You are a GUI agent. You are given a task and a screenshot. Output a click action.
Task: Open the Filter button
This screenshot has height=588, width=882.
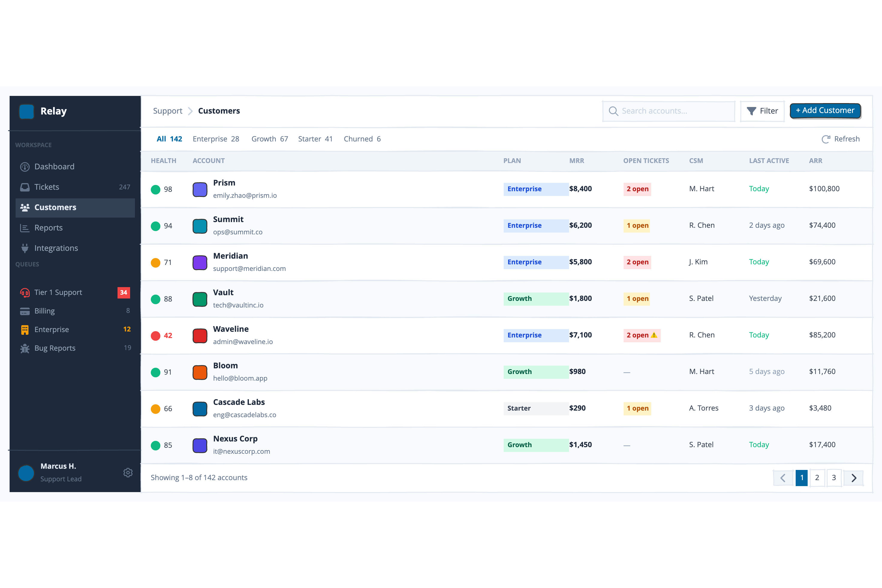pos(762,111)
